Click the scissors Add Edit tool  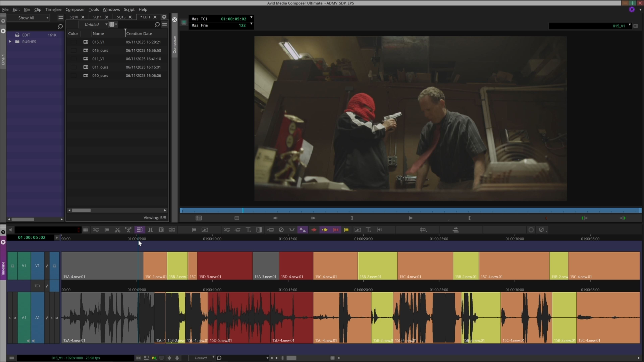pyautogui.click(x=117, y=230)
